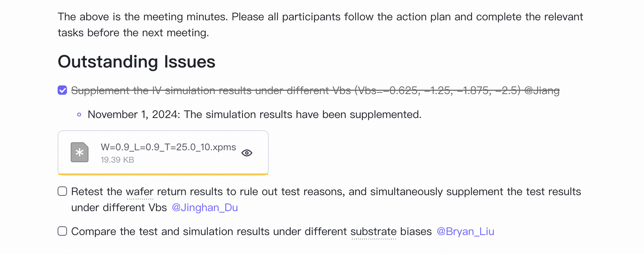Place cursor in the meeting minutes paragraph
Screen dimensions: 644x254
tap(320, 25)
